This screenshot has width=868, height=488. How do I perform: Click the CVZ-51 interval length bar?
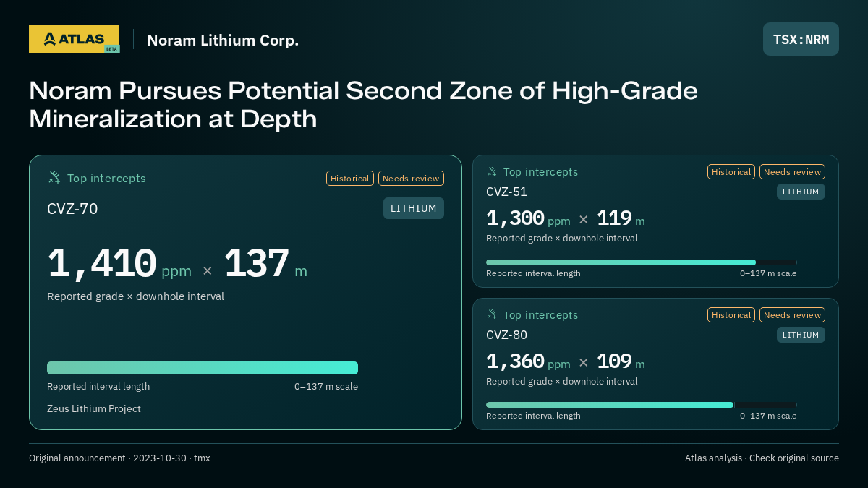point(642,262)
